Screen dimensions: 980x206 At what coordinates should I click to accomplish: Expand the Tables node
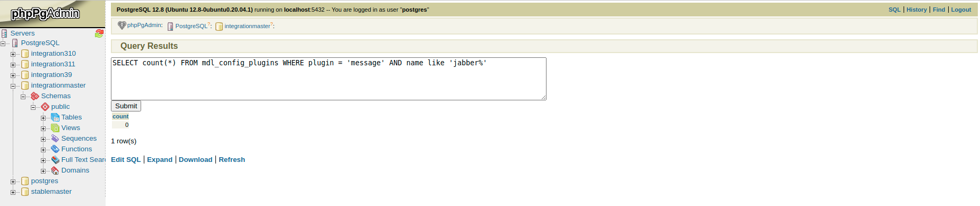(x=43, y=118)
